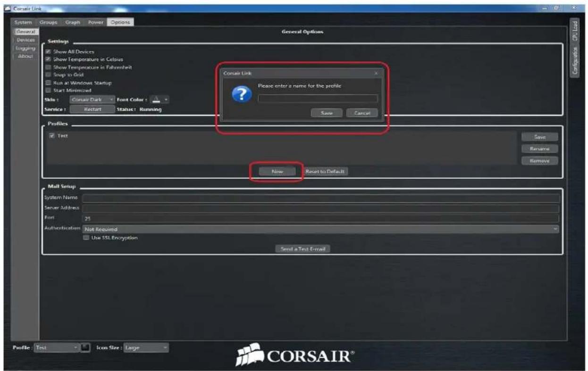Check Use SSL Encryption box
The width and height of the screenshot is (588, 371).
pos(86,238)
